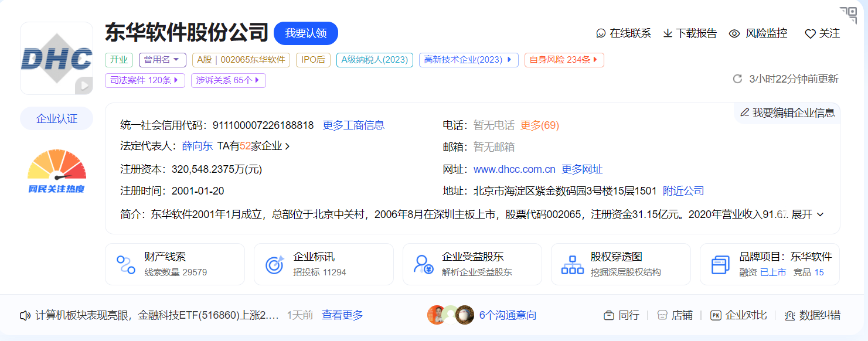This screenshot has height=341, width=868.
Task: Click the 下载报告 text
Action: [x=696, y=33]
